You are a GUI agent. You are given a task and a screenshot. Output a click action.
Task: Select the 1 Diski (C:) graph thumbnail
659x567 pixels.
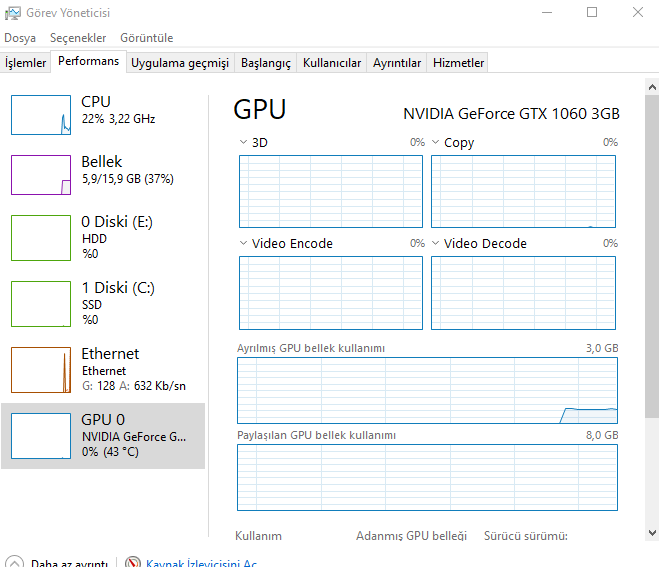click(41, 304)
